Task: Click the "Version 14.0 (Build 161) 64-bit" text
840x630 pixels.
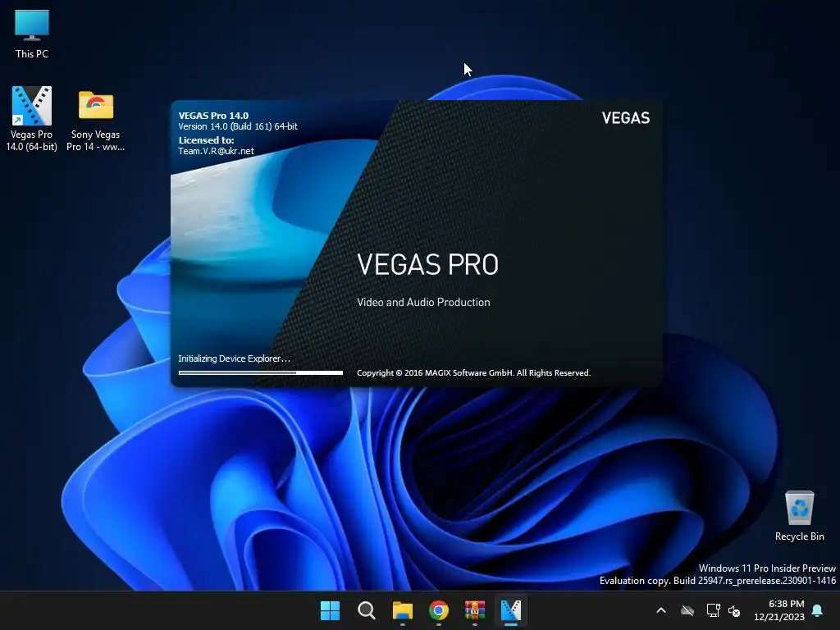Action: point(238,126)
